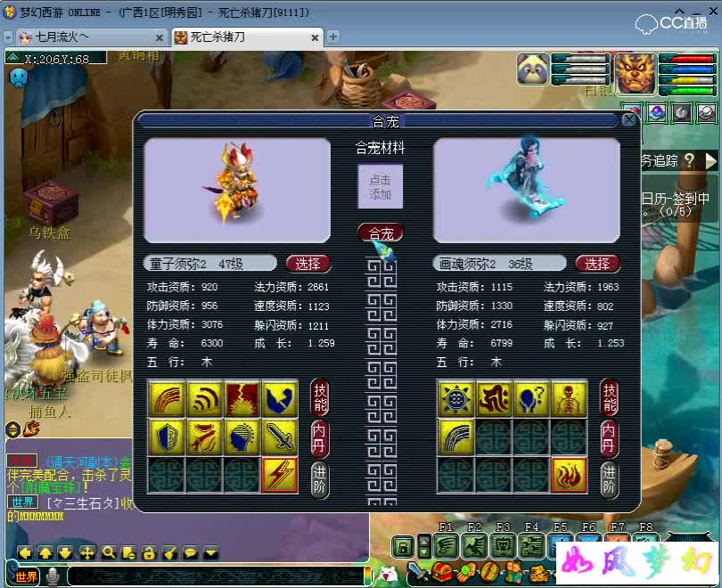This screenshot has width=722, height=588.
Task: Click the sword attack menu icon
Action: tap(418, 572)
